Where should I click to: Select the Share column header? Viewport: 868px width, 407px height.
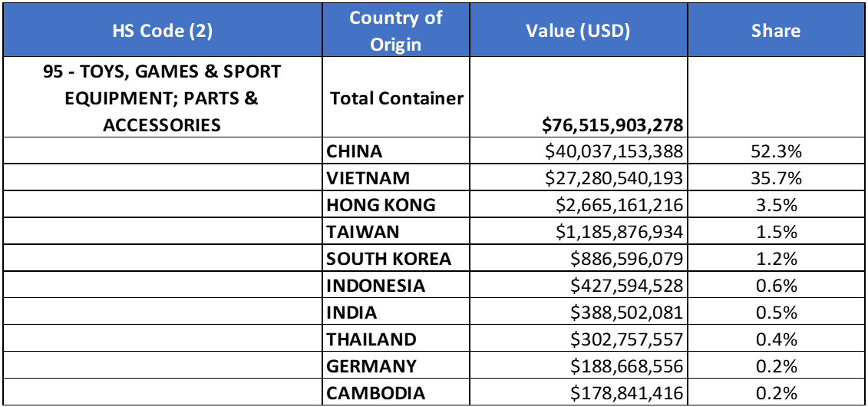click(x=775, y=31)
